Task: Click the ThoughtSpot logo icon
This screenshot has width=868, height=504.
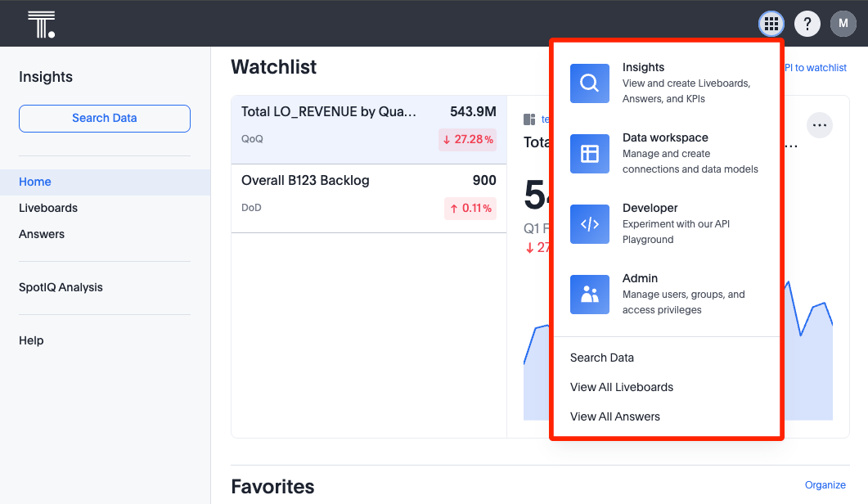Action: [41, 24]
